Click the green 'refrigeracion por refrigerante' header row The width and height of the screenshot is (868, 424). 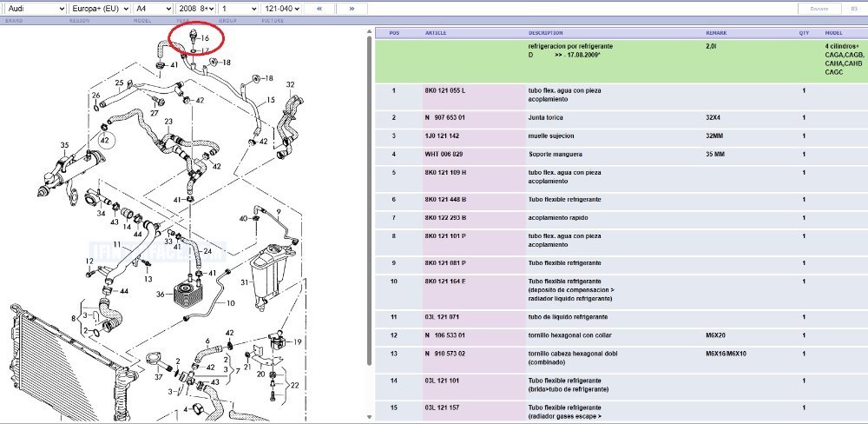coord(621,61)
